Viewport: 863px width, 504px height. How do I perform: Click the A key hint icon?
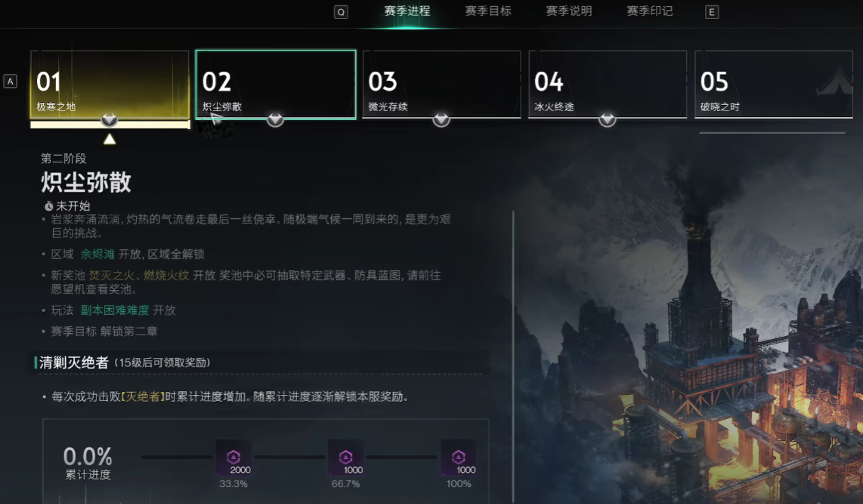pyautogui.click(x=11, y=82)
